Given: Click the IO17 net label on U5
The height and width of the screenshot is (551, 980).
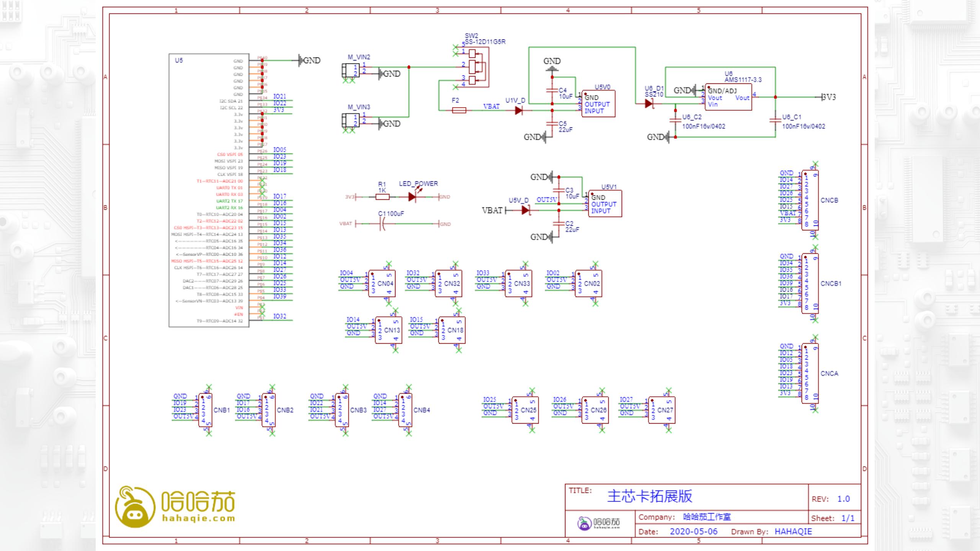Looking at the screenshot, I should (x=279, y=196).
